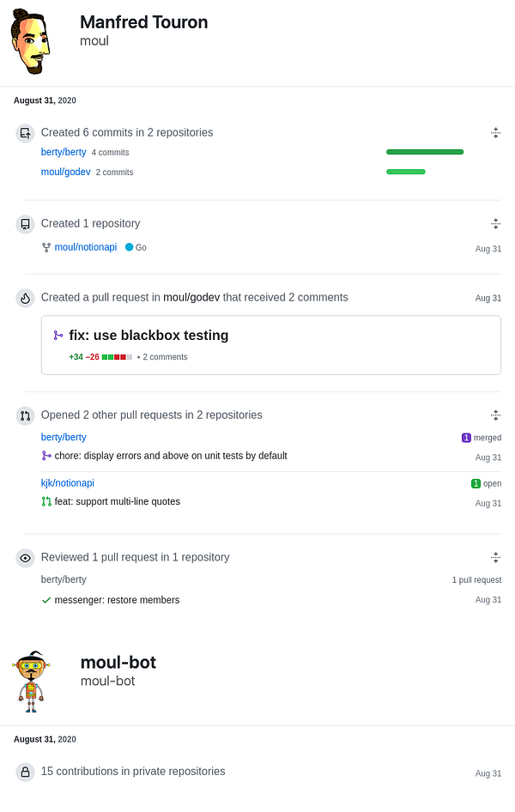Click the repository icon beside Created 1 repository
Image resolution: width=515 pixels, height=812 pixels.
coord(25,224)
